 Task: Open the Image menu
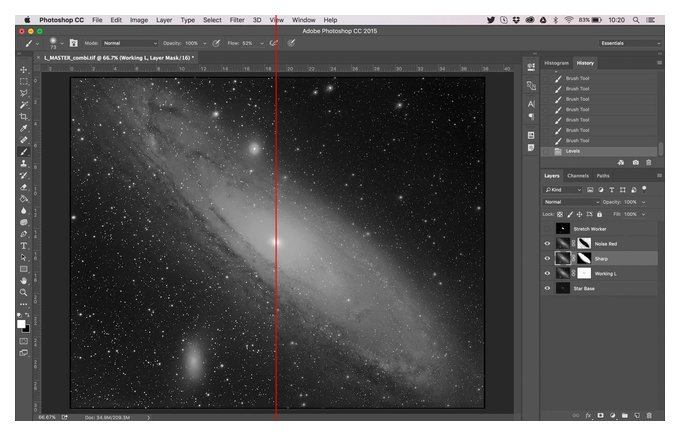(139, 20)
